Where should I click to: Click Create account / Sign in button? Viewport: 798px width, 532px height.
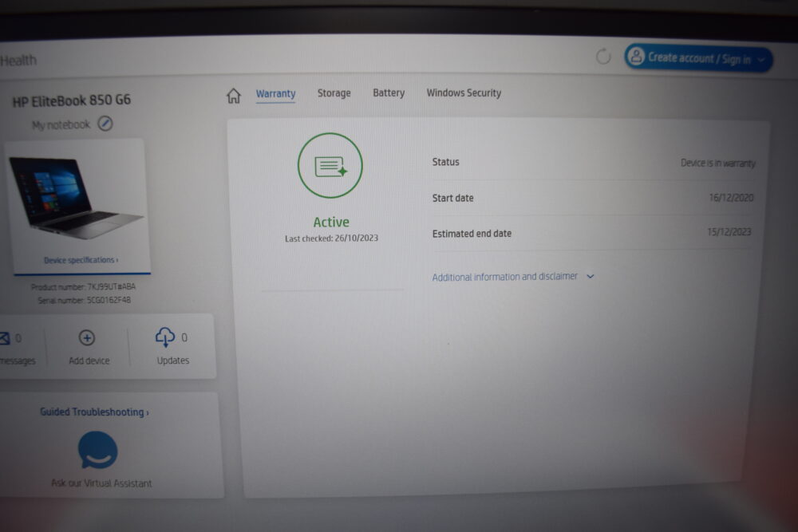coord(698,58)
